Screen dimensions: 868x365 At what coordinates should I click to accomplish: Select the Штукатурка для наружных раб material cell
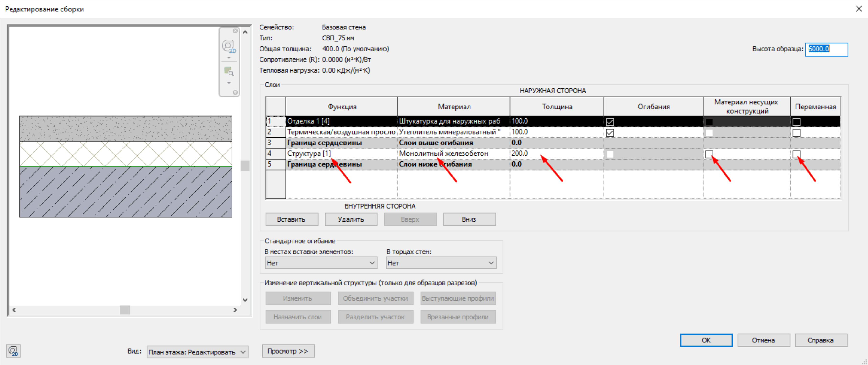tap(453, 121)
